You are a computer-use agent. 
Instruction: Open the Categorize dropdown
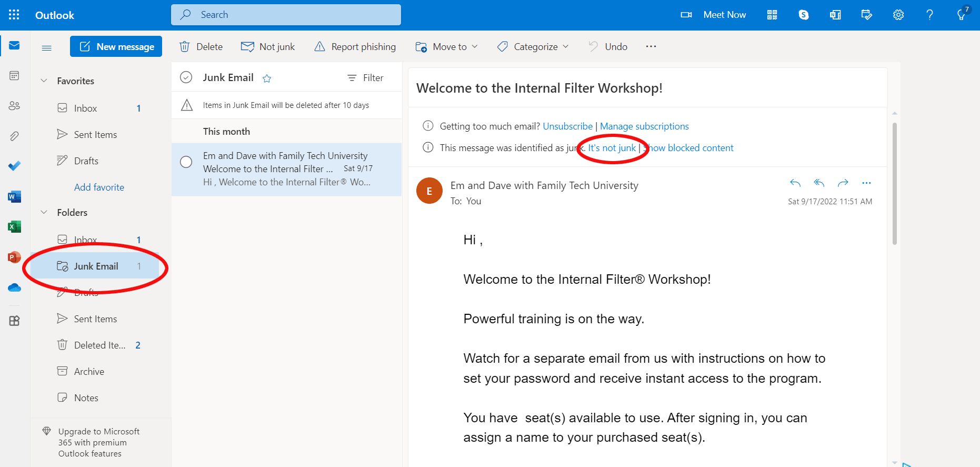click(533, 47)
